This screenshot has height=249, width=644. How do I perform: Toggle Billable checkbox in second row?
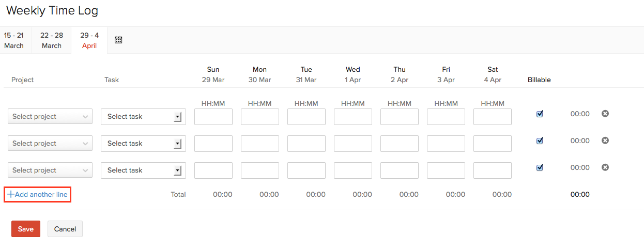(540, 141)
